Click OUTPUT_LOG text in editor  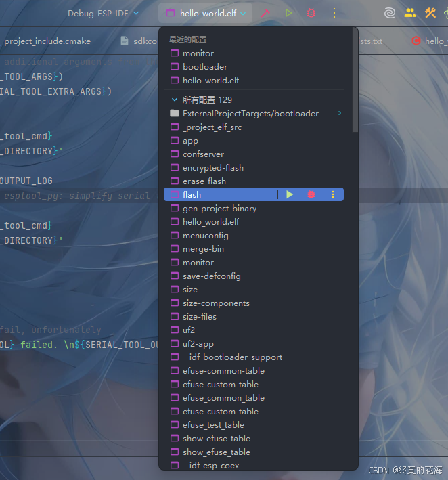point(26,181)
